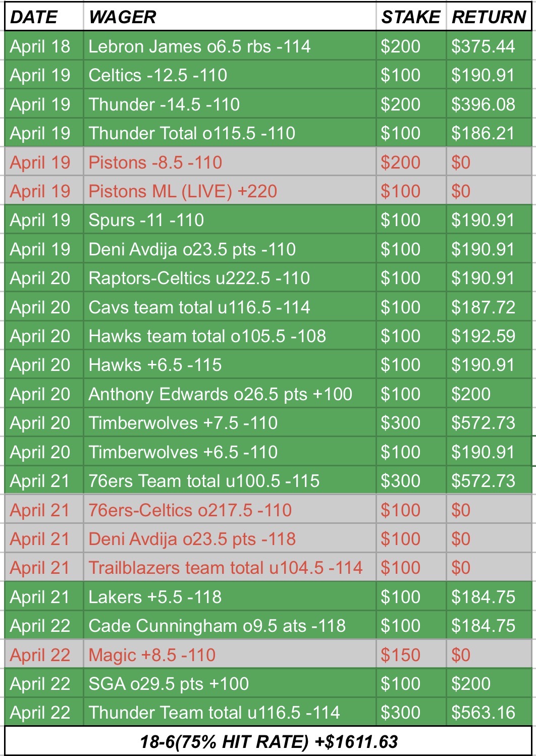This screenshot has width=536, height=756.
Task: Select the 76ers-Celtics o217.5 losing wager
Action: 190,510
